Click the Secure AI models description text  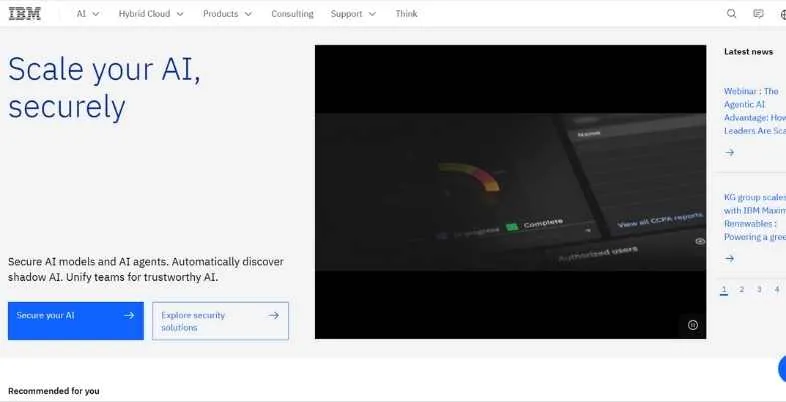146,269
